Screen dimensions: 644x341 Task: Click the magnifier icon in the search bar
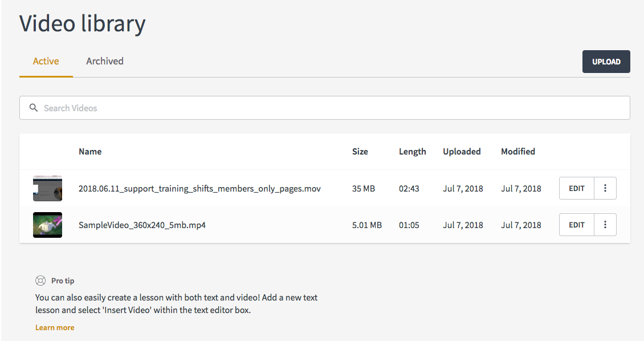click(34, 108)
